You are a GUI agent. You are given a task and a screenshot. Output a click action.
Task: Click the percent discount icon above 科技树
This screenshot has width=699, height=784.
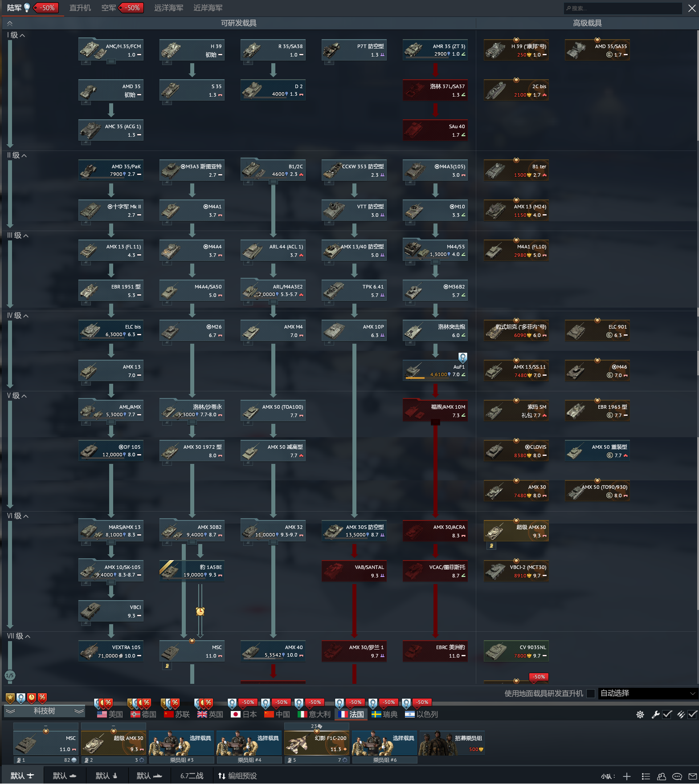click(x=42, y=698)
